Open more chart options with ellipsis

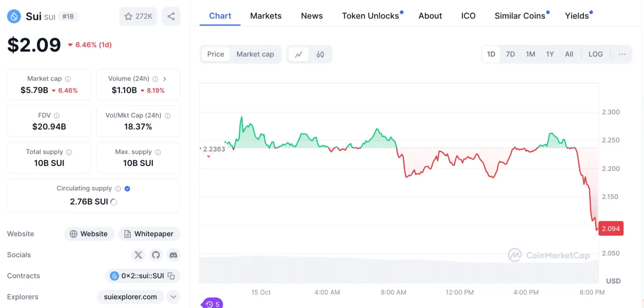622,54
